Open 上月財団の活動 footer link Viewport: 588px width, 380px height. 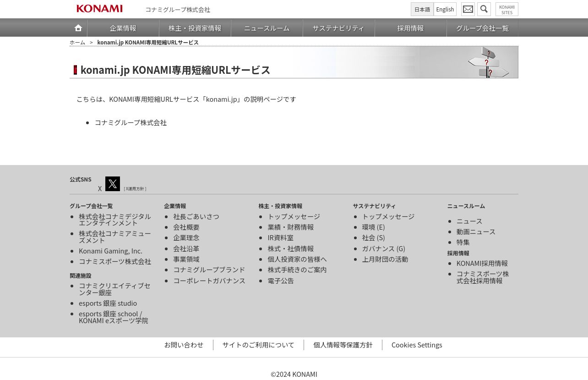385,259
